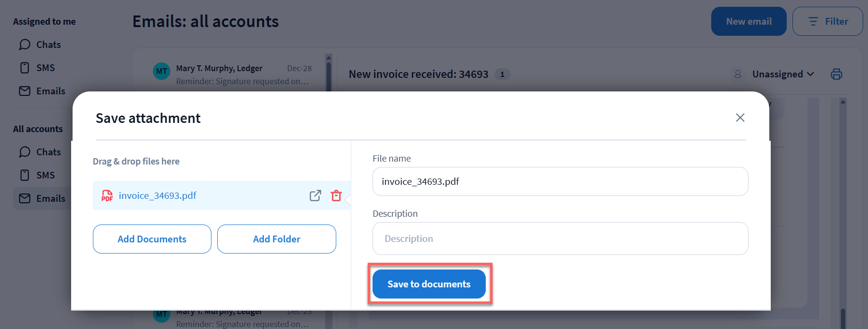
Task: Click the Description input field
Action: pyautogui.click(x=560, y=239)
